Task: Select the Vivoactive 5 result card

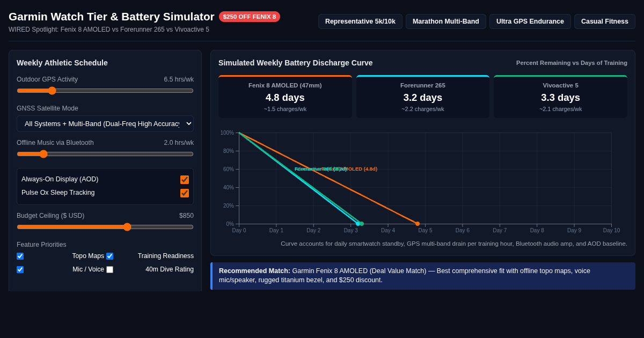Action: click(560, 97)
